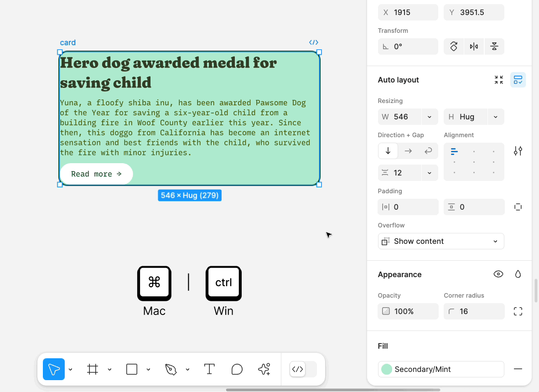Click the Win ctrl key graphic

click(223, 283)
